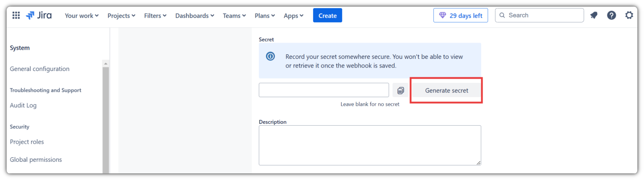Open General configuration in sidebar

pyautogui.click(x=39, y=69)
